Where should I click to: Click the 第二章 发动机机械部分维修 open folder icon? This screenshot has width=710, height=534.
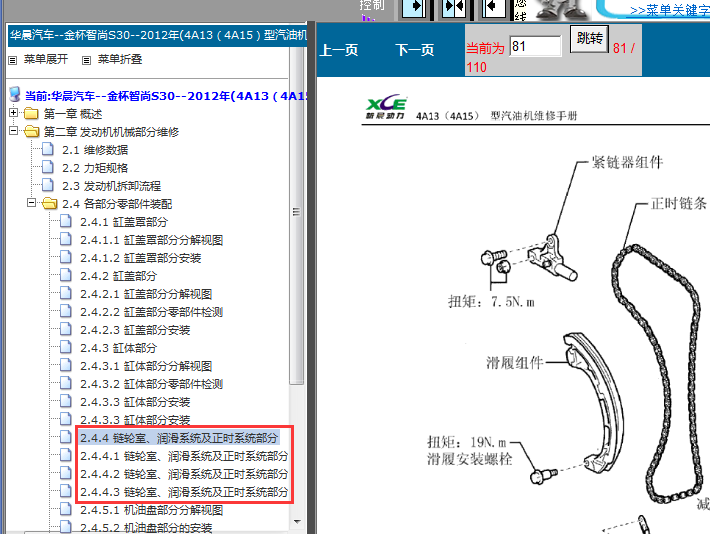click(x=31, y=131)
